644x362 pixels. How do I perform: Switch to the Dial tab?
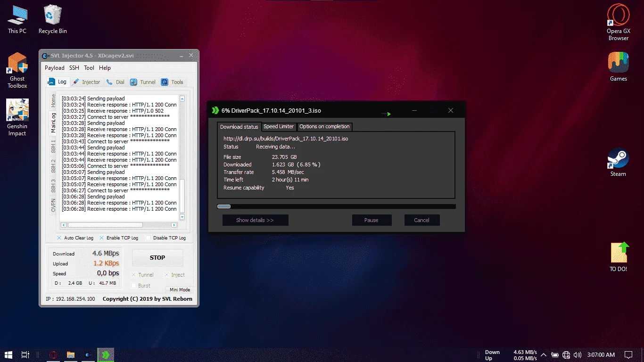[x=116, y=82]
